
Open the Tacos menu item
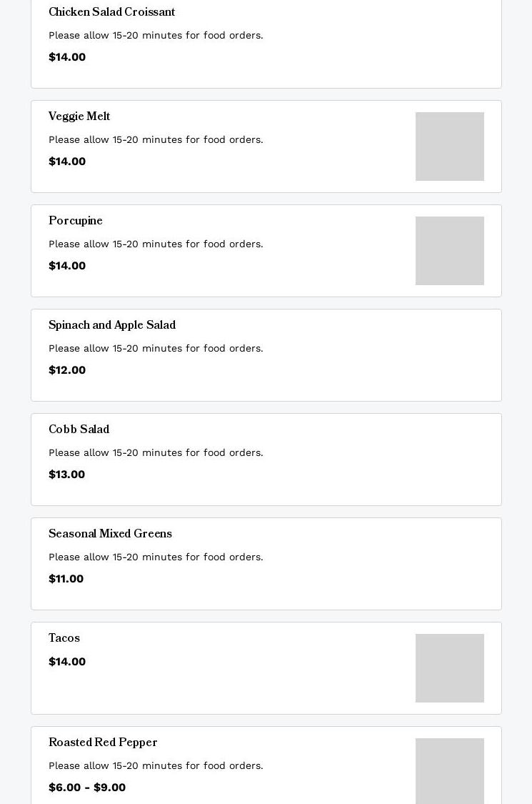64,639
